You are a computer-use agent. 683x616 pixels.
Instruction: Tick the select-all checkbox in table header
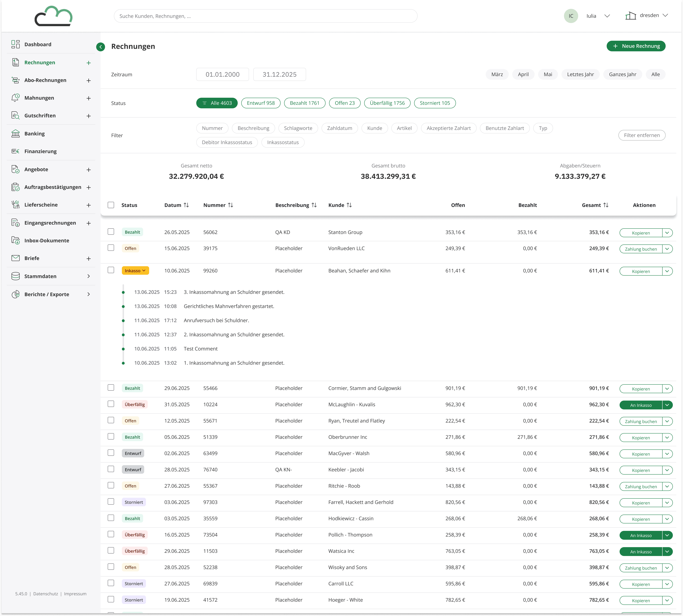point(111,205)
